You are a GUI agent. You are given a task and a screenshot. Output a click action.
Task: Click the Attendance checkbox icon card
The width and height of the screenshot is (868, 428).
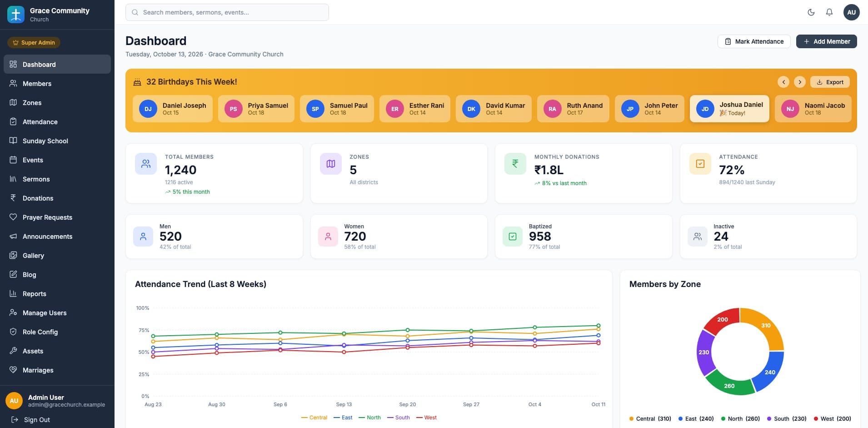click(700, 164)
